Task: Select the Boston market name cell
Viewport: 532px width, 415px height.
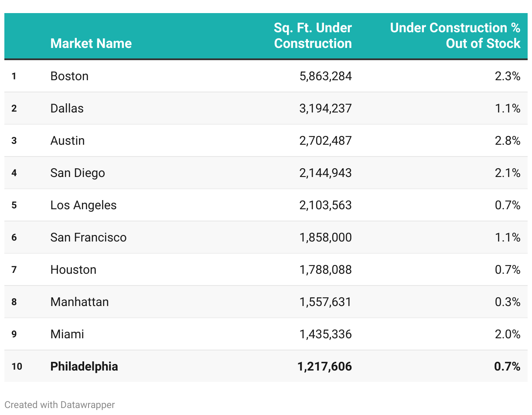Action: click(x=69, y=76)
